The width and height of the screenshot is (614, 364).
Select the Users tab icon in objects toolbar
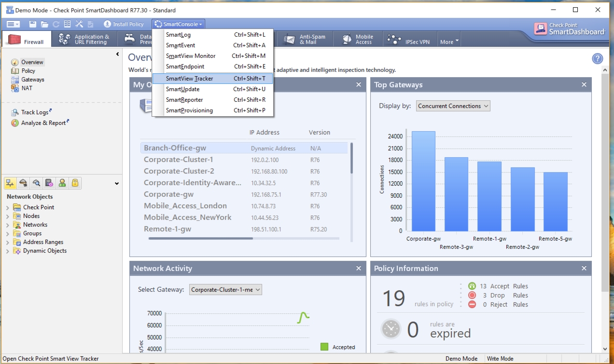[62, 183]
